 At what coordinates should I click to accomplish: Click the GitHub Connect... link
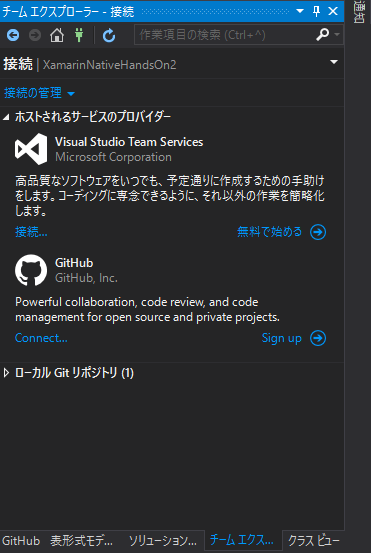pos(41,338)
